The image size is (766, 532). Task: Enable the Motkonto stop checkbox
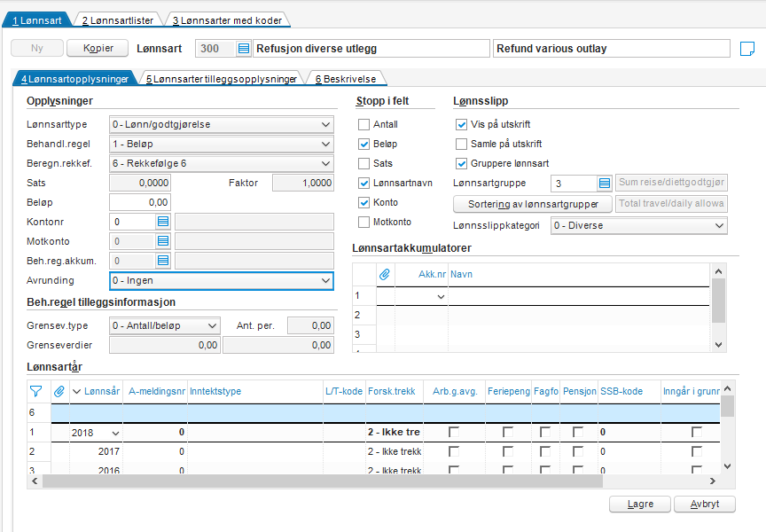point(363,223)
